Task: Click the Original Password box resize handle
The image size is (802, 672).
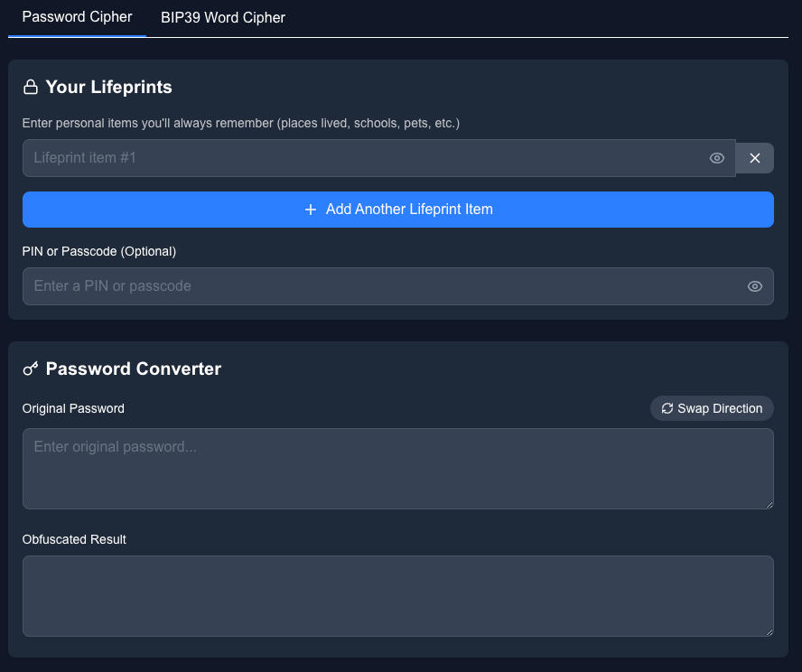Action: 769,504
